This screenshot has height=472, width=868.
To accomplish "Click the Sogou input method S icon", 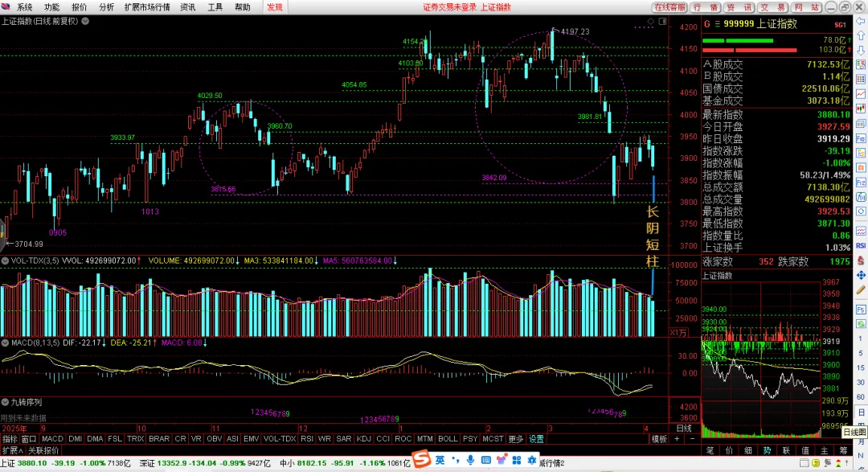I will [421, 459].
